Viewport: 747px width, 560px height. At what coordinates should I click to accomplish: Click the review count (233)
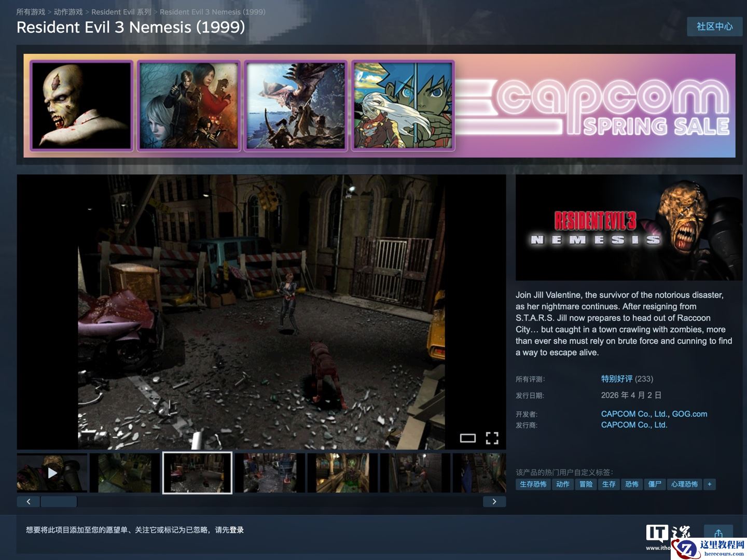pos(644,379)
